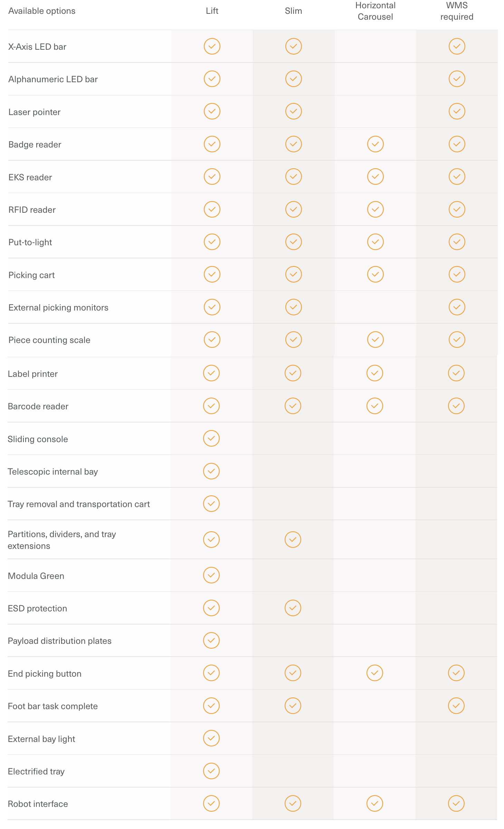504x829 pixels.
Task: Click the Slim checkmark for Laser pointer
Action: (293, 111)
